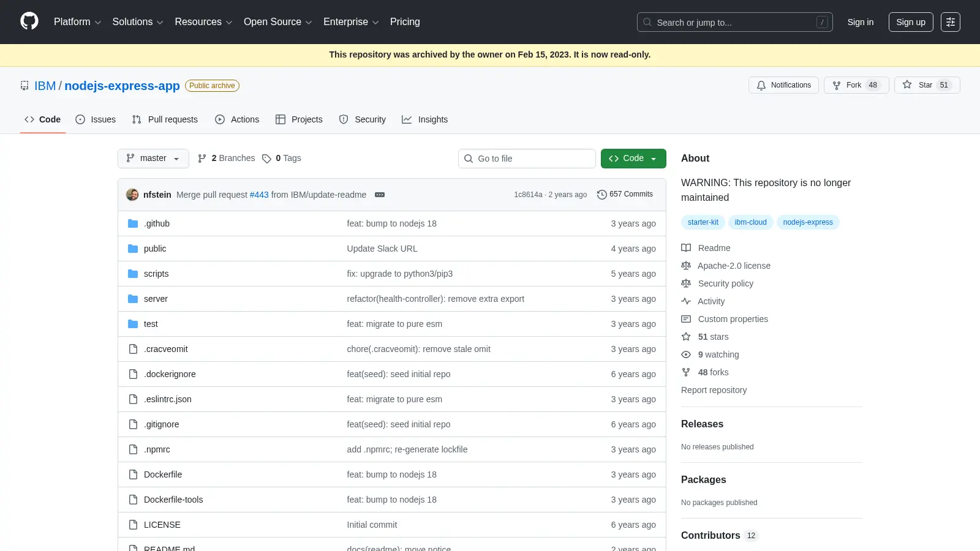Click the Go to file input
This screenshot has height=551, width=980.
pos(527,159)
